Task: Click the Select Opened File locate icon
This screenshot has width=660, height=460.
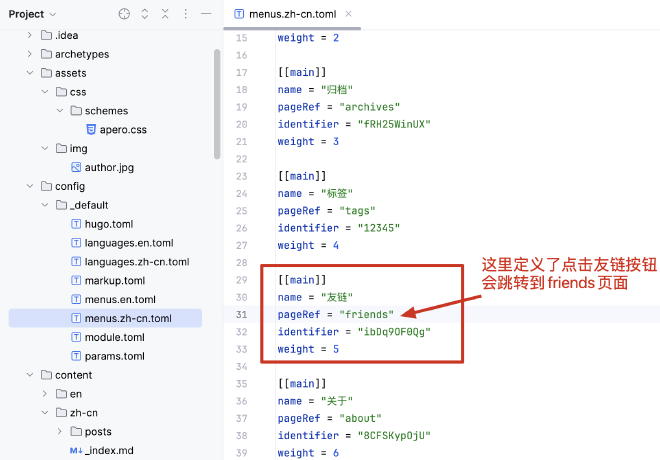Action: coord(124,14)
